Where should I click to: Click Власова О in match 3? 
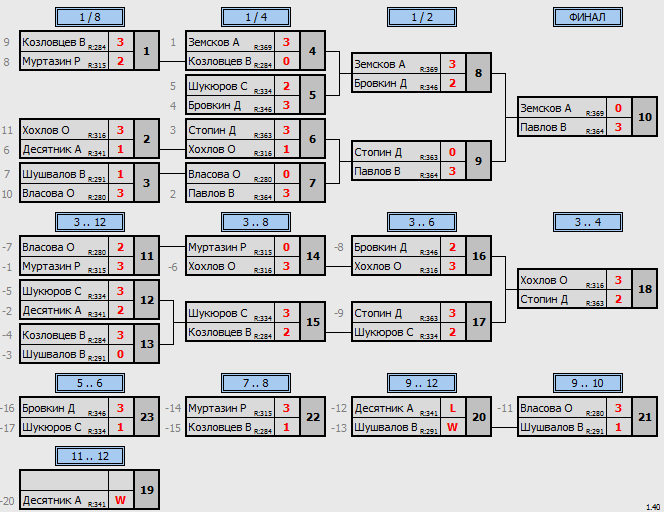coord(48,193)
